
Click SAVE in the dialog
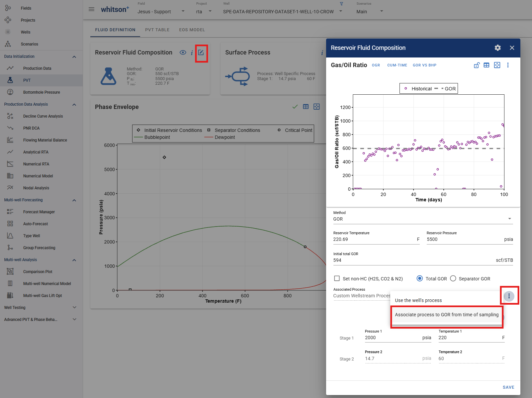[x=508, y=387]
